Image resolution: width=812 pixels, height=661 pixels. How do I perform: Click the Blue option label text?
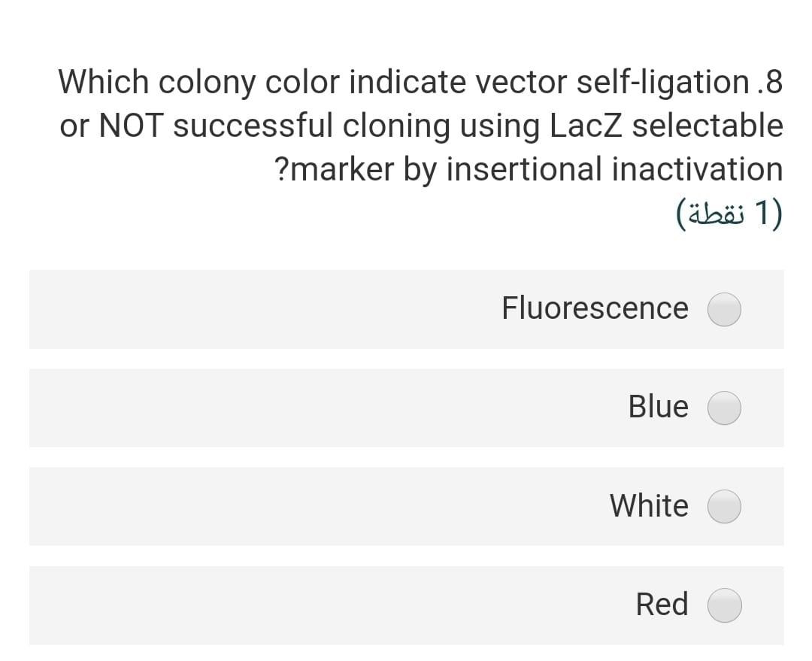pos(659,407)
